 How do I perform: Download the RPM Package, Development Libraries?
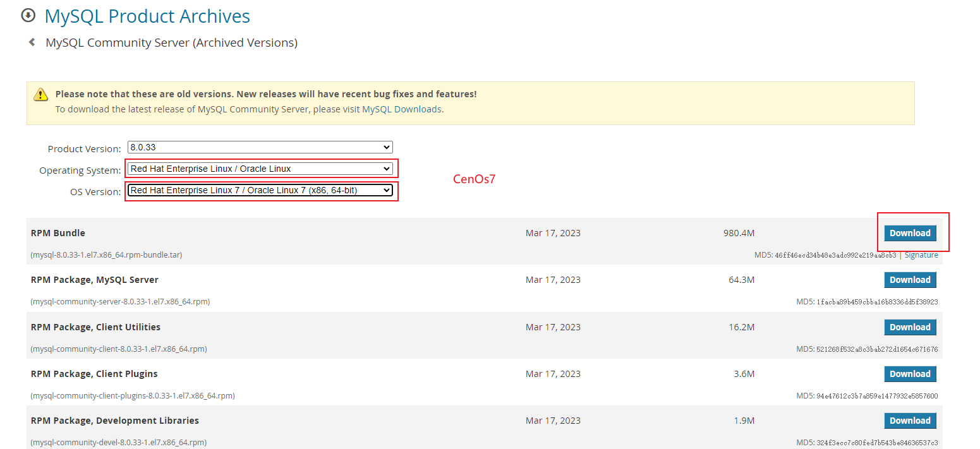point(910,421)
